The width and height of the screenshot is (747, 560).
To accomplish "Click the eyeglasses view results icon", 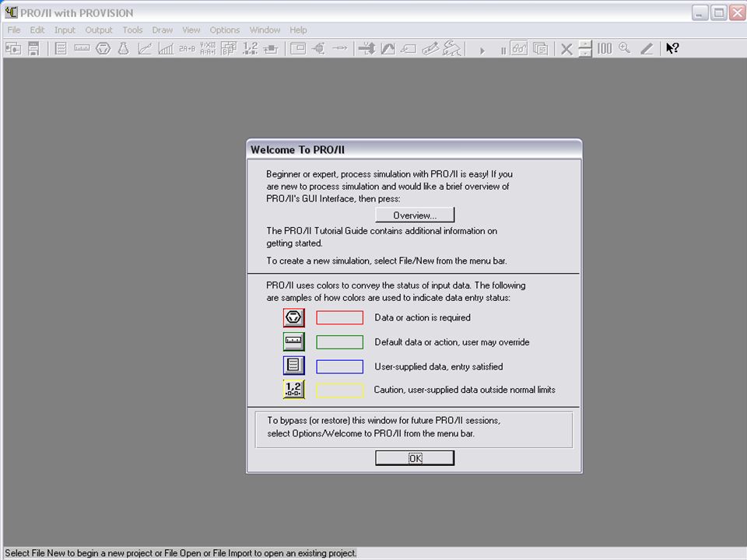I will (519, 48).
